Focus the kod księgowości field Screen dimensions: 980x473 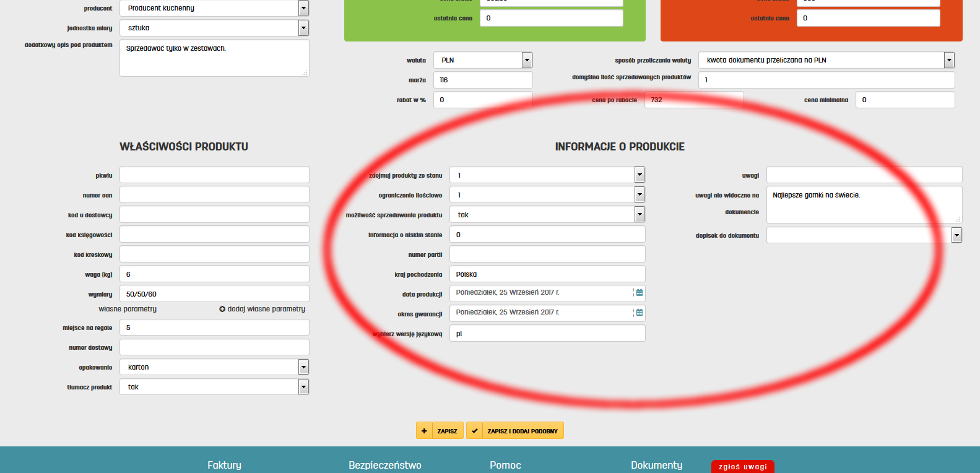[x=214, y=234]
